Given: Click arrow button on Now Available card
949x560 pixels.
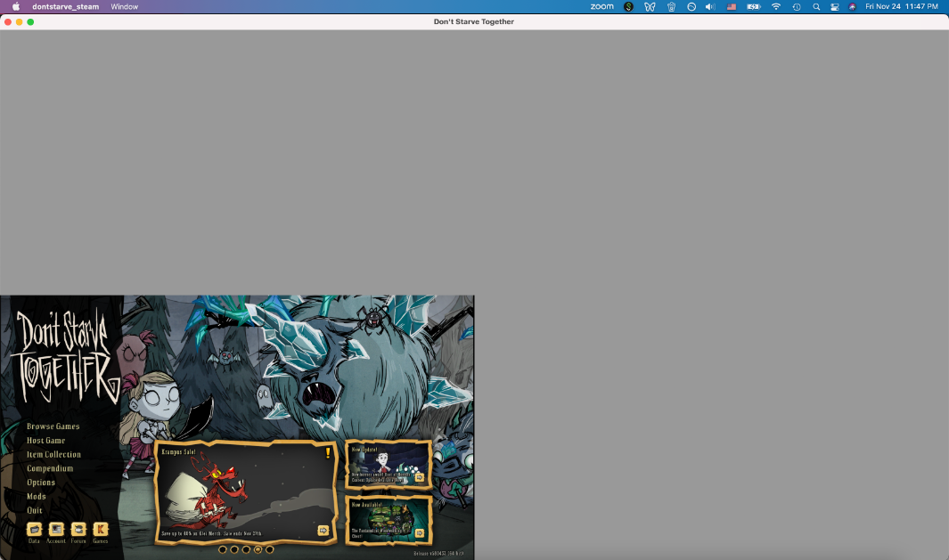Looking at the screenshot, I should [x=420, y=533].
